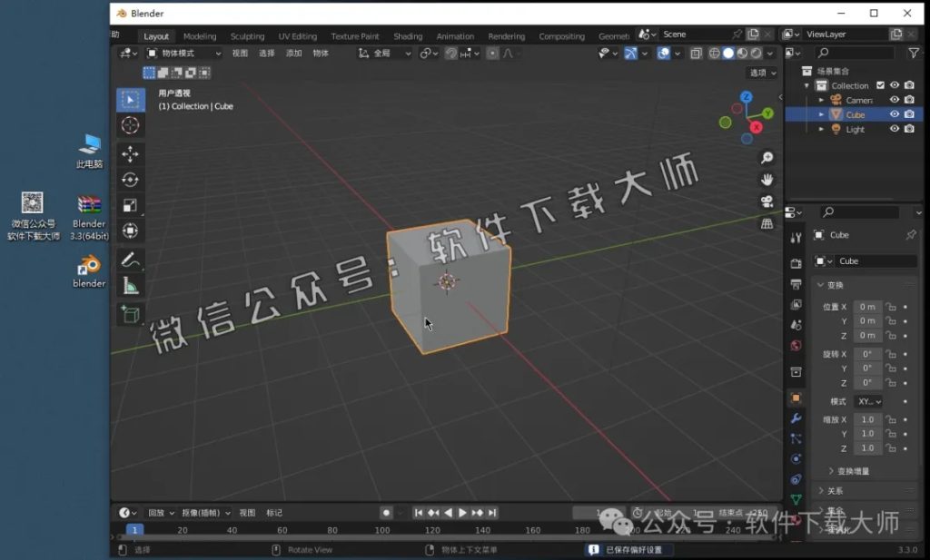Open the Object properties tab (orange square)
The height and width of the screenshot is (560, 930).
[x=796, y=397]
